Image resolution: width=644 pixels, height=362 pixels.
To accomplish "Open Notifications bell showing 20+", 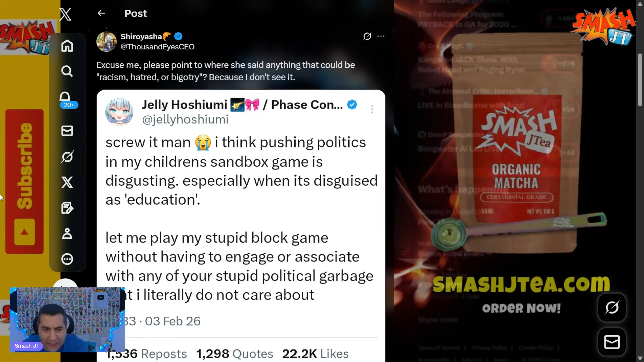I will click(x=67, y=99).
